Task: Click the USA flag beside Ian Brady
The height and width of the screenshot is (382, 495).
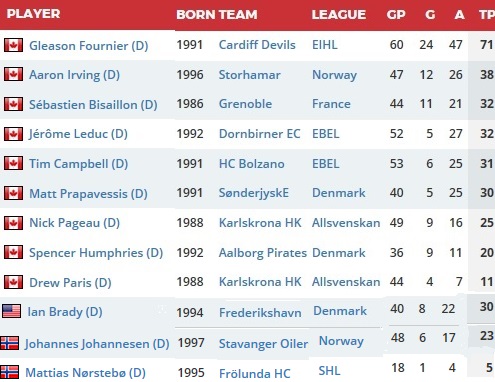Action: [x=11, y=311]
